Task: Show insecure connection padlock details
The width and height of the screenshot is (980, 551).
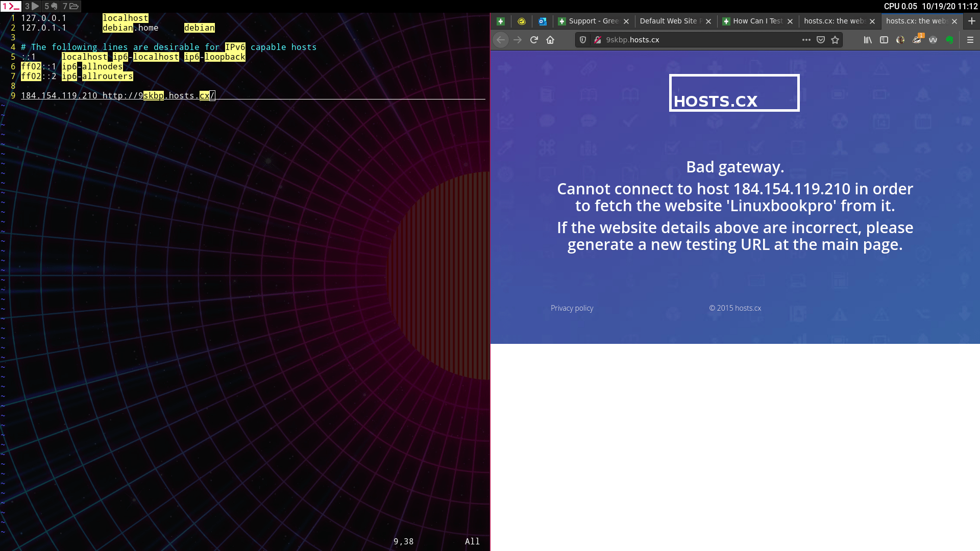Action: (x=598, y=40)
